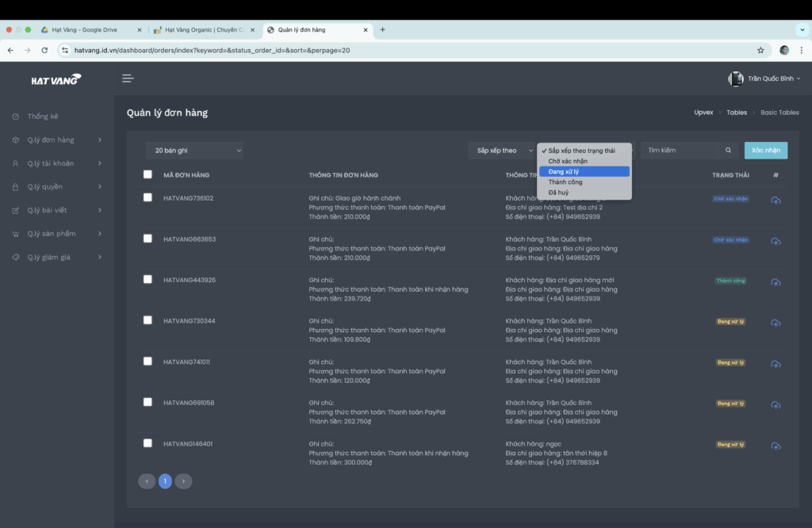The height and width of the screenshot is (528, 812).
Task: Open the Sắp xếp theo dropdown
Action: click(502, 150)
